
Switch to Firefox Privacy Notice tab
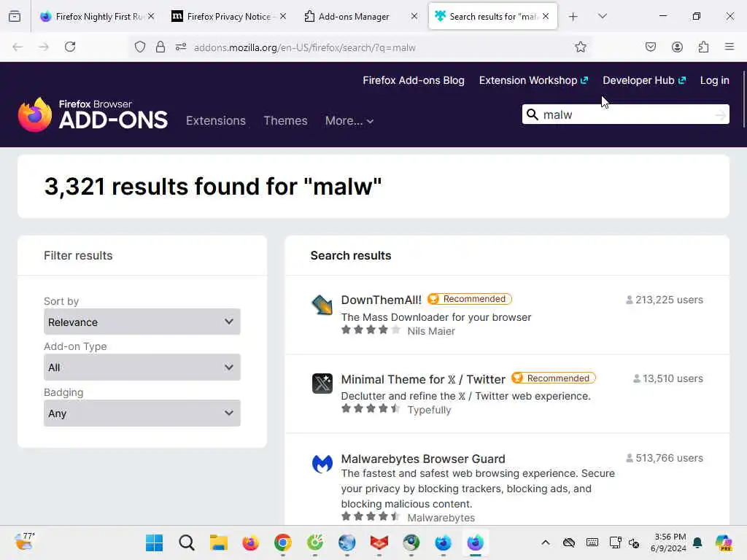(x=228, y=16)
